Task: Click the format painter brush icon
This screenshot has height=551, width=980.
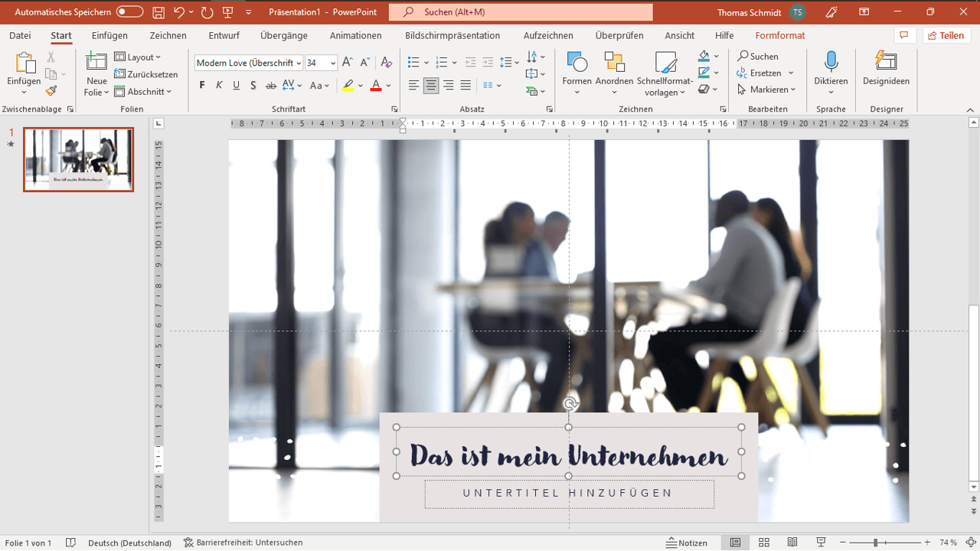Action: (51, 91)
